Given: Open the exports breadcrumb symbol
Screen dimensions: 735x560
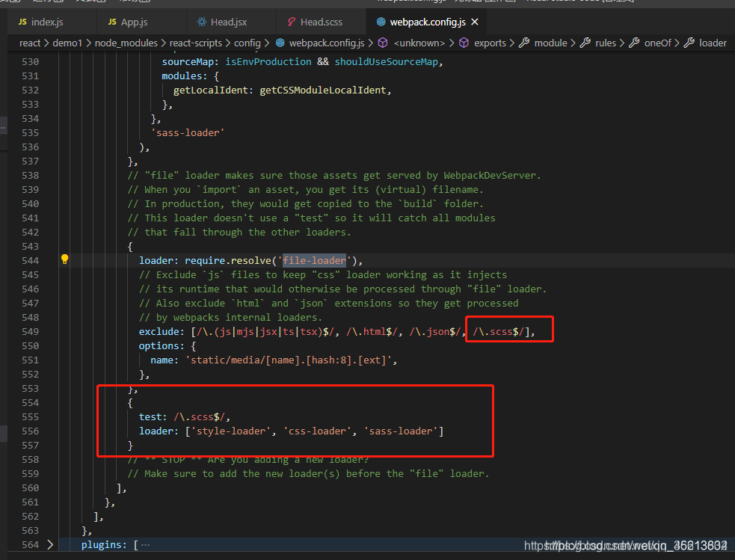Looking at the screenshot, I should pyautogui.click(x=490, y=43).
